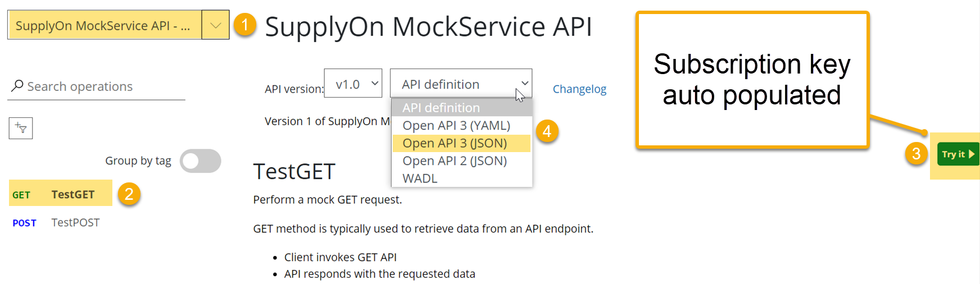Screen dimensions: 980x284
Task: Select the TestGET operation
Action: click(x=72, y=194)
